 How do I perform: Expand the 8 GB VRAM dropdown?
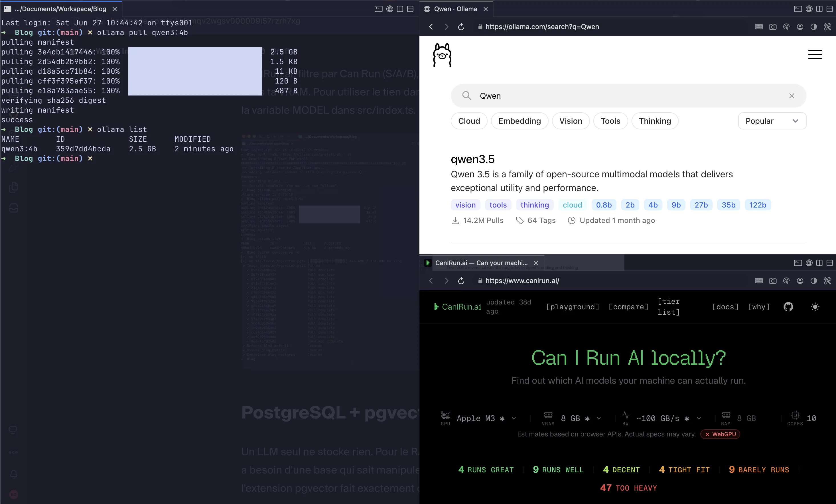point(581,418)
